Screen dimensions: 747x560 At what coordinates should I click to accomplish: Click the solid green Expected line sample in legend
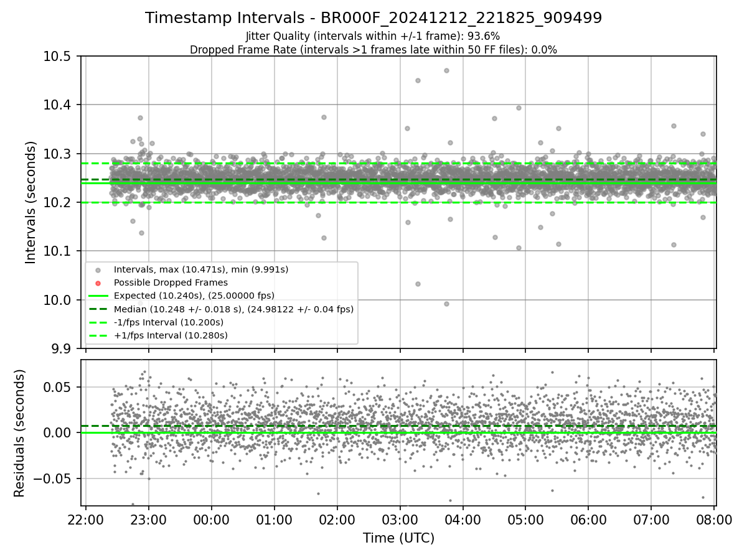point(97,296)
